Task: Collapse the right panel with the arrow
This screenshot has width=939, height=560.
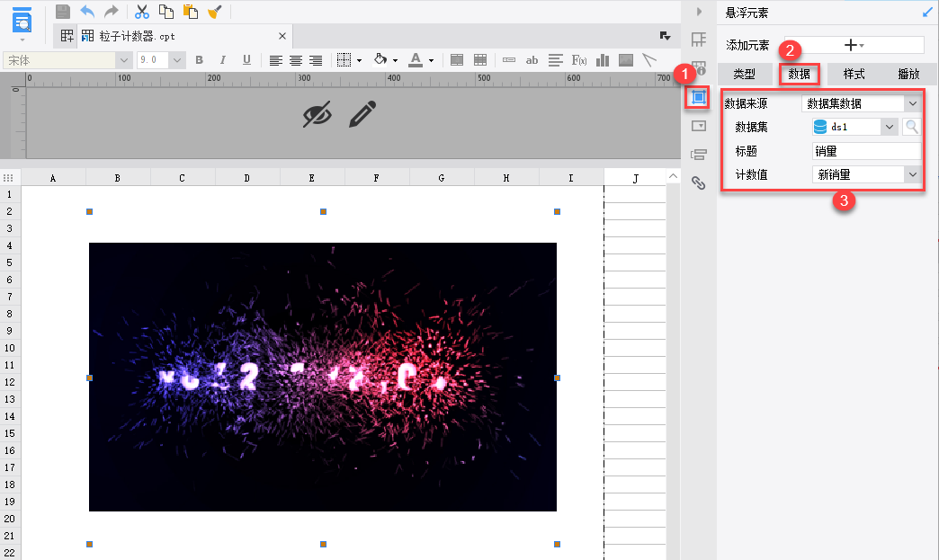Action: click(699, 12)
